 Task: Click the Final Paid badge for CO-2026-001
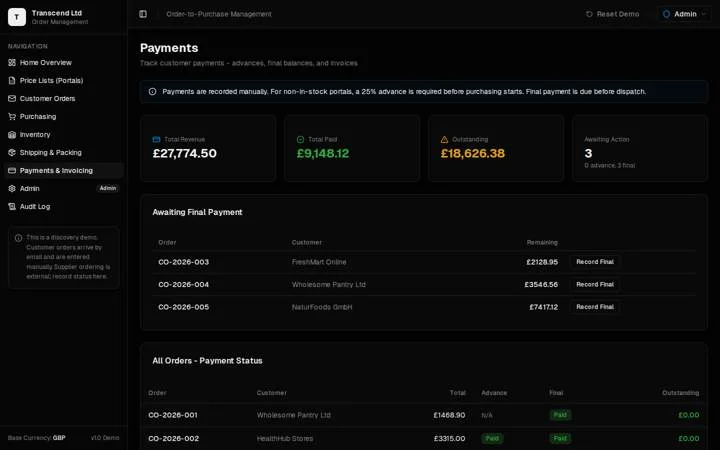(x=560, y=415)
